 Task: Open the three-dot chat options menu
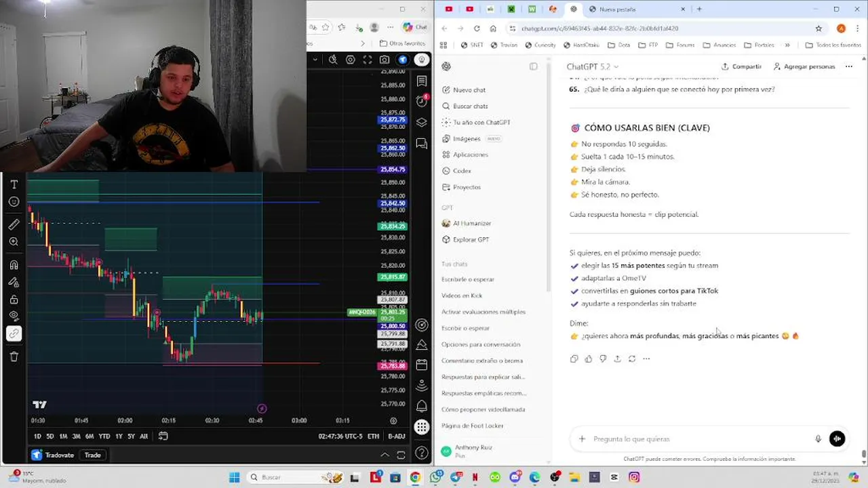[x=849, y=66]
